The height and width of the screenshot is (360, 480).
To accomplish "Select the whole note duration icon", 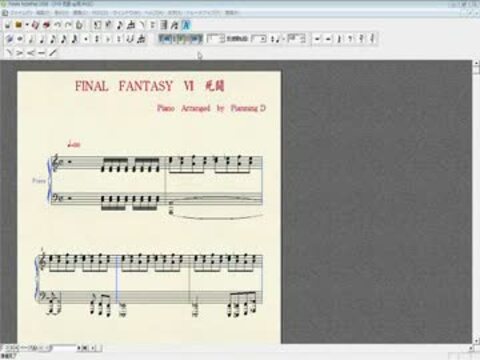I will pos(20,39).
